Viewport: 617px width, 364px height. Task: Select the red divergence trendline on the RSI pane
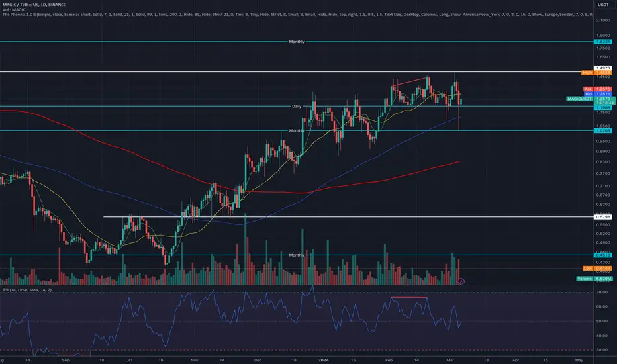[409, 298]
